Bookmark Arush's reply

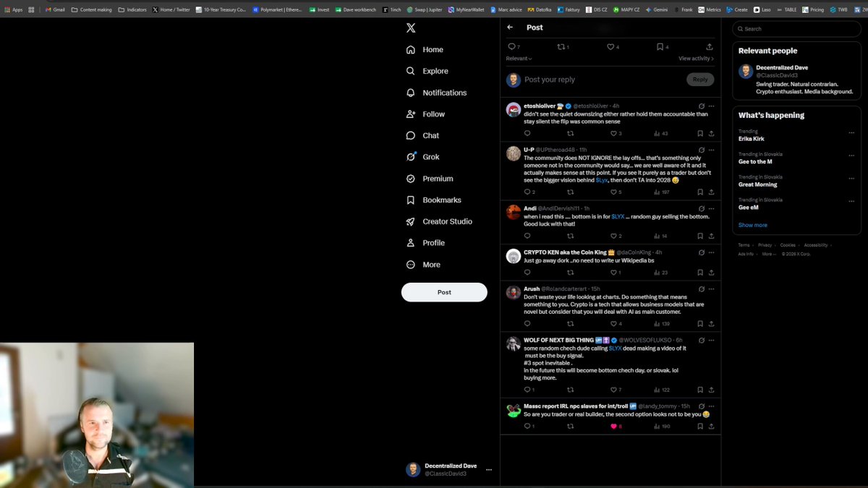tap(700, 323)
